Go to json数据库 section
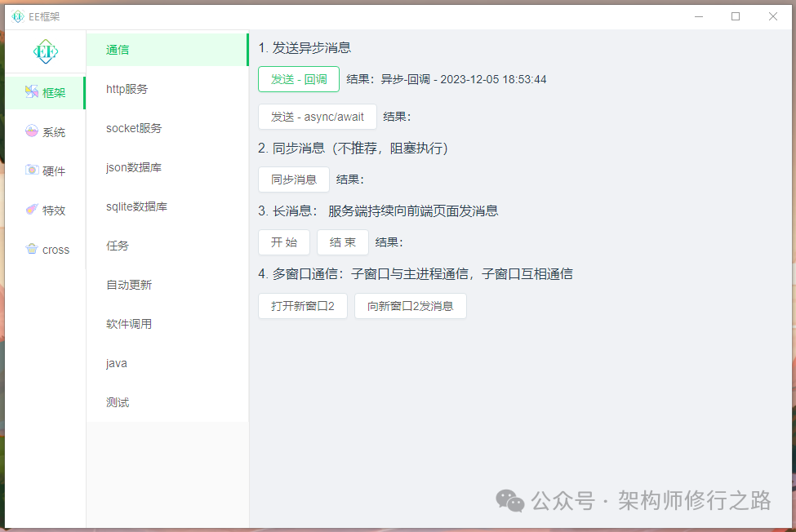This screenshot has width=796, height=532. coord(167,167)
